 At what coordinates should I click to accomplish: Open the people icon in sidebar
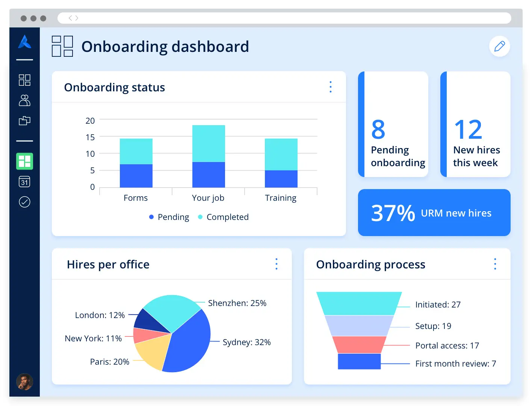(x=24, y=100)
